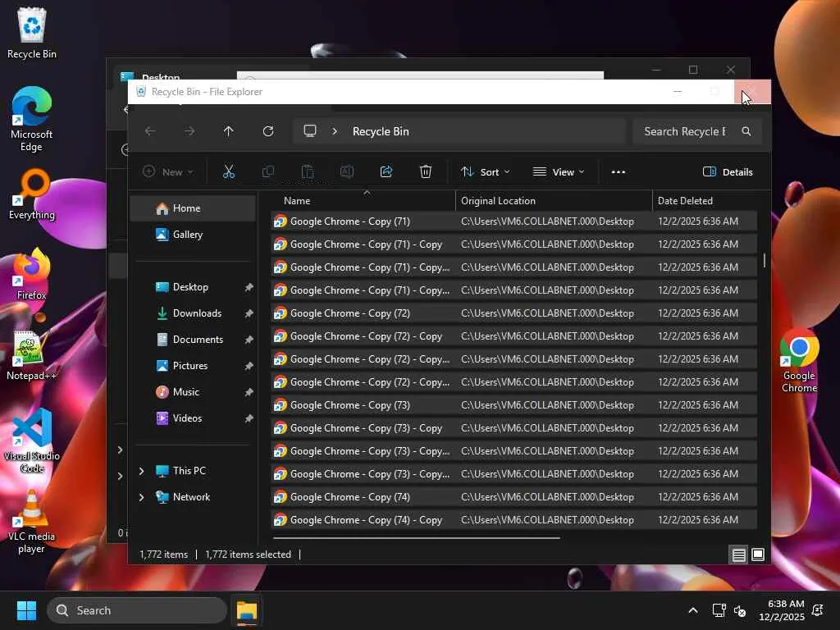Viewport: 840px width, 630px height.
Task: Open the New dropdown menu
Action: [168, 172]
